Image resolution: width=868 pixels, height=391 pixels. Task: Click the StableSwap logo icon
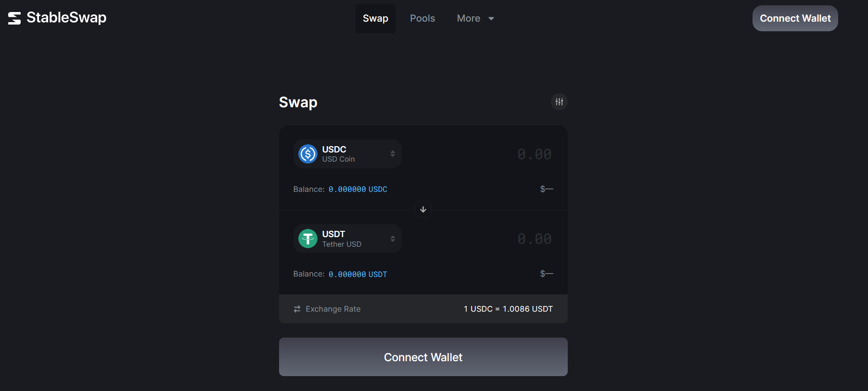14,18
